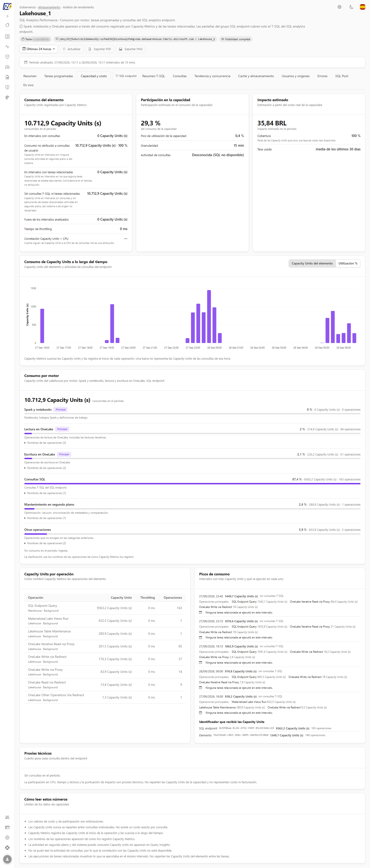
Task: Expand the sidebar with the double-chevron icon
Action: click(x=7, y=16)
